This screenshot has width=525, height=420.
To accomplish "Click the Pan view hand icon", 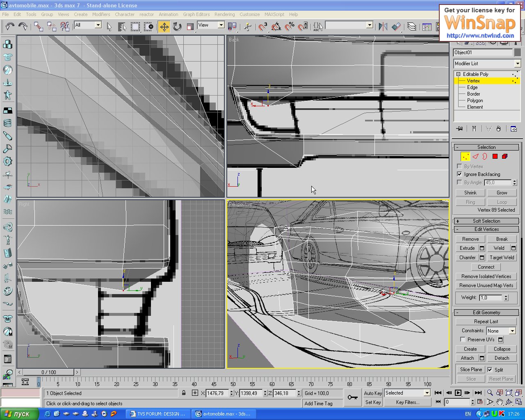I will point(500,402).
